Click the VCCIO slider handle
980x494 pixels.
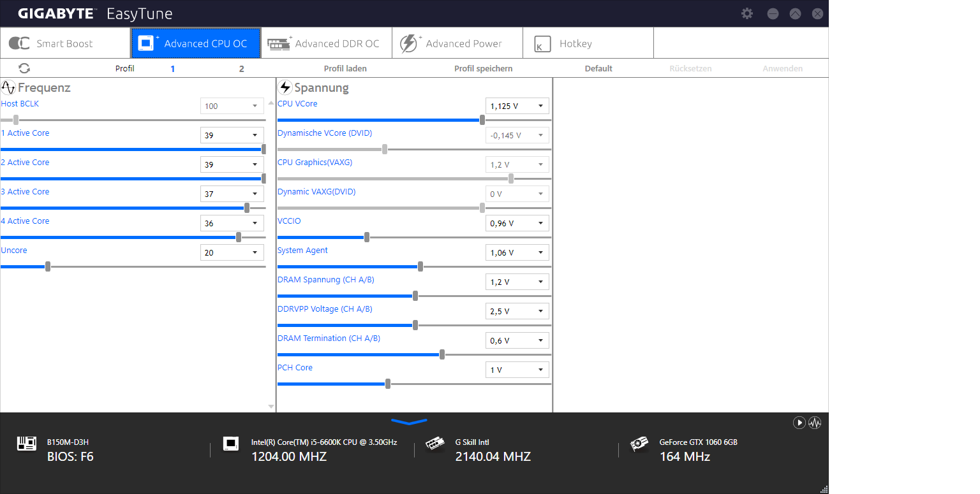pos(366,237)
